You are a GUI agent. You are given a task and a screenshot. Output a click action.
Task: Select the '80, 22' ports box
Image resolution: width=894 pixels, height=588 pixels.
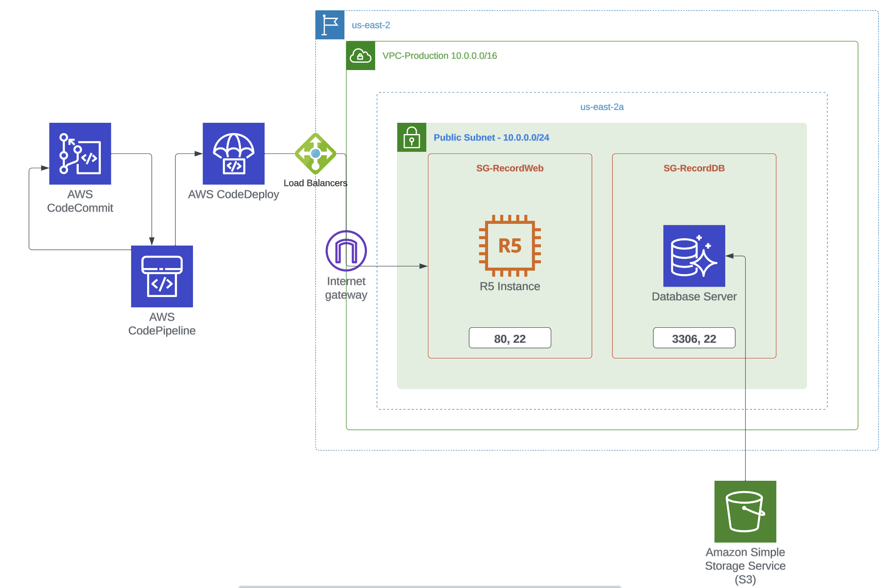click(510, 338)
